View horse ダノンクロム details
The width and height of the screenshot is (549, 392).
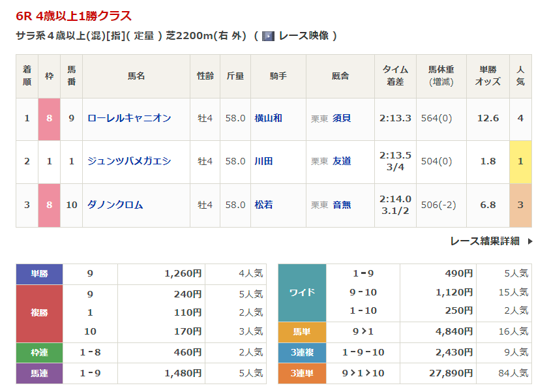tap(115, 205)
